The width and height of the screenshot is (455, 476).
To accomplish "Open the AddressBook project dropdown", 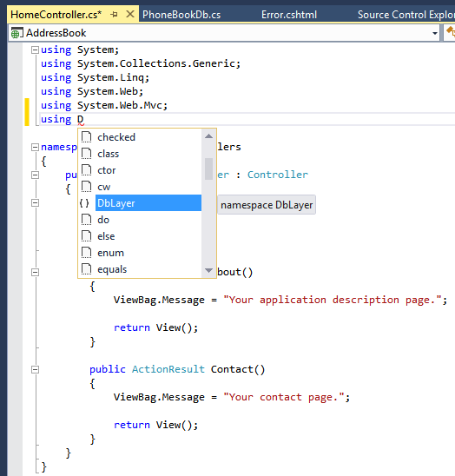I will pyautogui.click(x=435, y=33).
